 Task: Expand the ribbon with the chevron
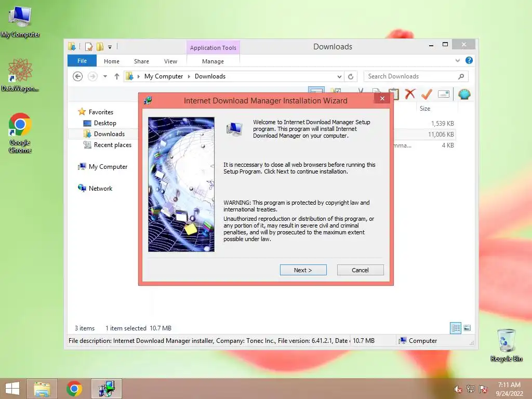tap(458, 60)
